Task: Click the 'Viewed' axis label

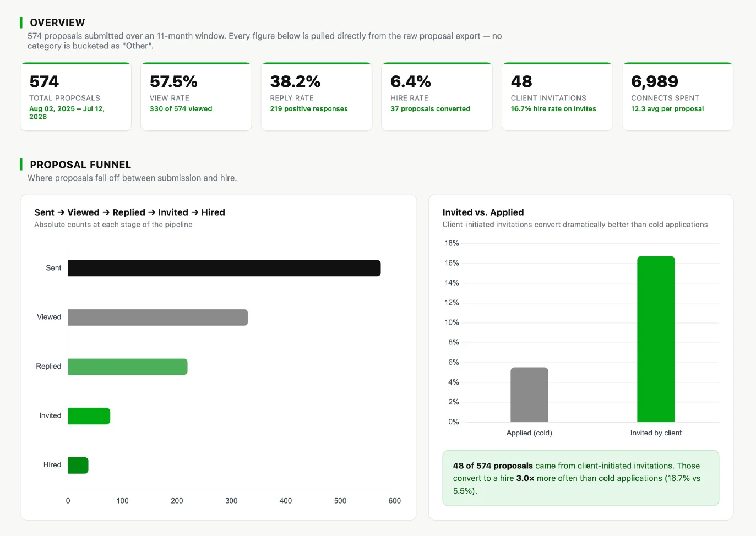Action: (x=49, y=317)
